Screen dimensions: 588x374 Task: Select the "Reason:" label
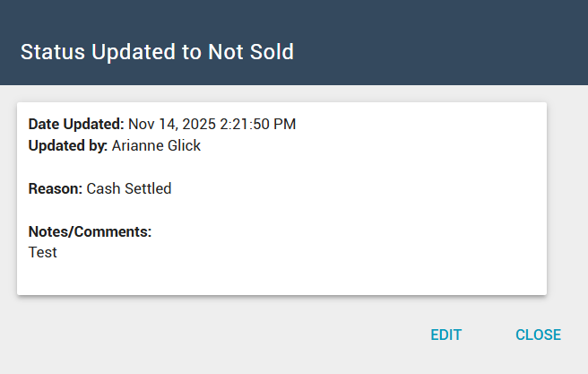[56, 189]
